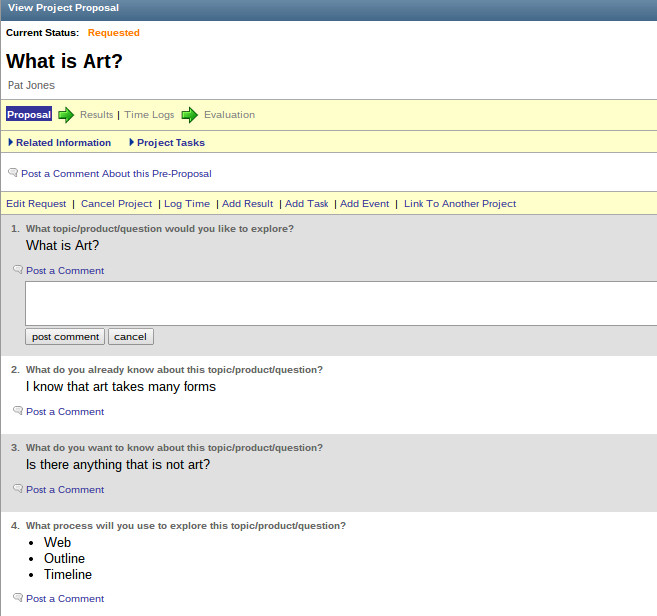Click Post a Comment under question 4
This screenshot has height=616, width=657.
tap(65, 599)
